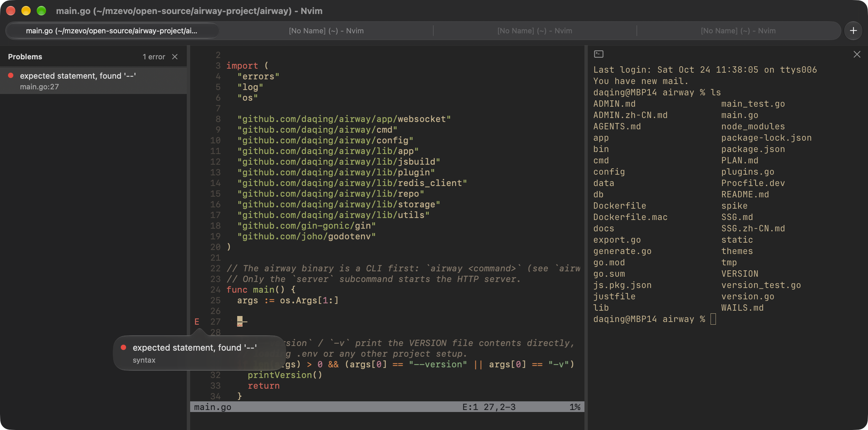The image size is (868, 430).
Task: Click the gin-gonic/gin import line
Action: coord(306,226)
